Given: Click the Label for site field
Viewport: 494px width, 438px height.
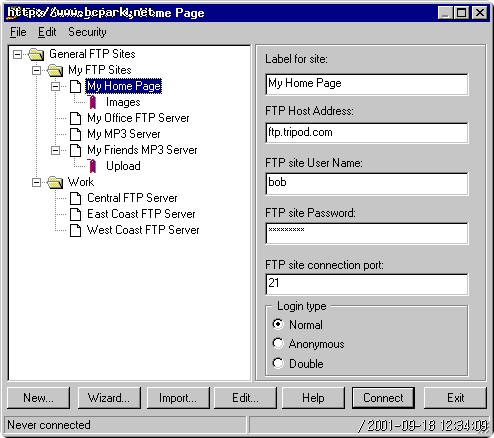Looking at the screenshot, I should pos(367,84).
